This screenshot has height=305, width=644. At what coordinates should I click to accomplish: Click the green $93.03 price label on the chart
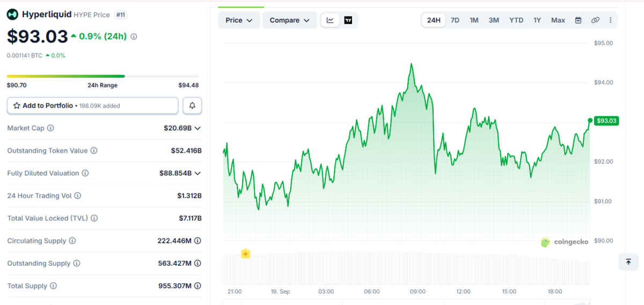(607, 121)
